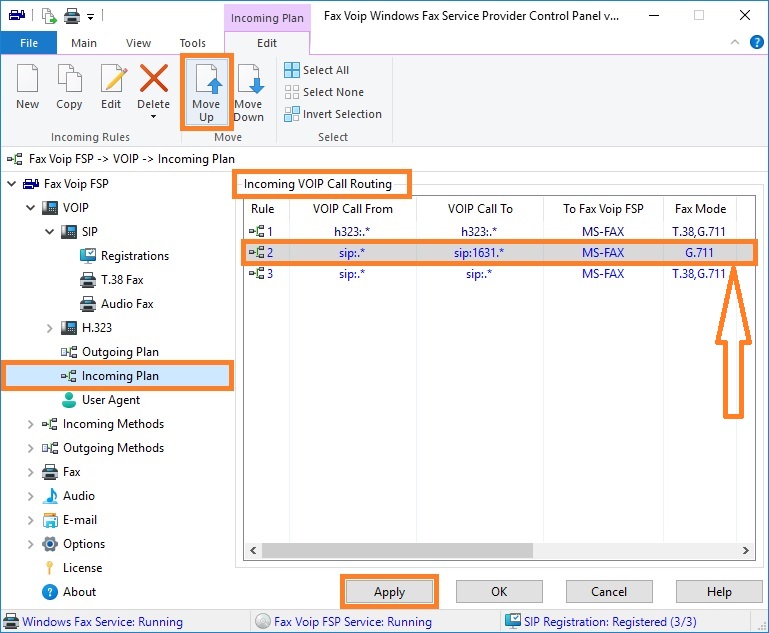Click the Delete rule red X icon
The height and width of the screenshot is (633, 769).
154,78
